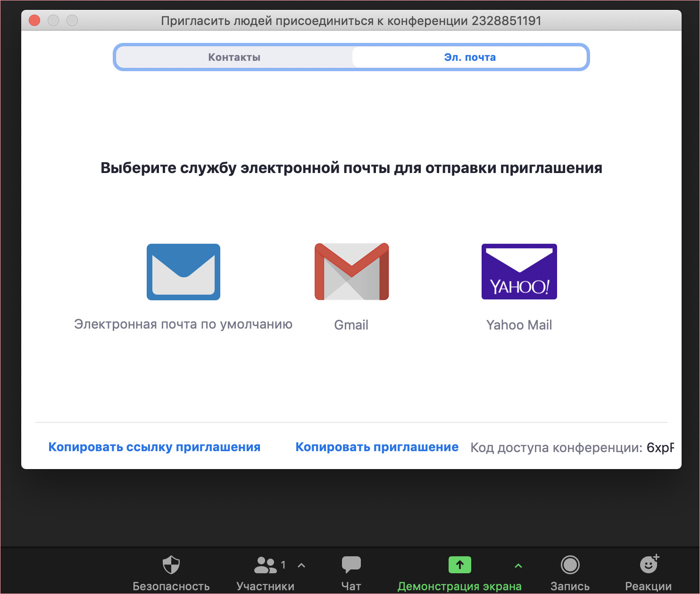
Task: Start recording with the Запись icon
Action: click(x=570, y=565)
